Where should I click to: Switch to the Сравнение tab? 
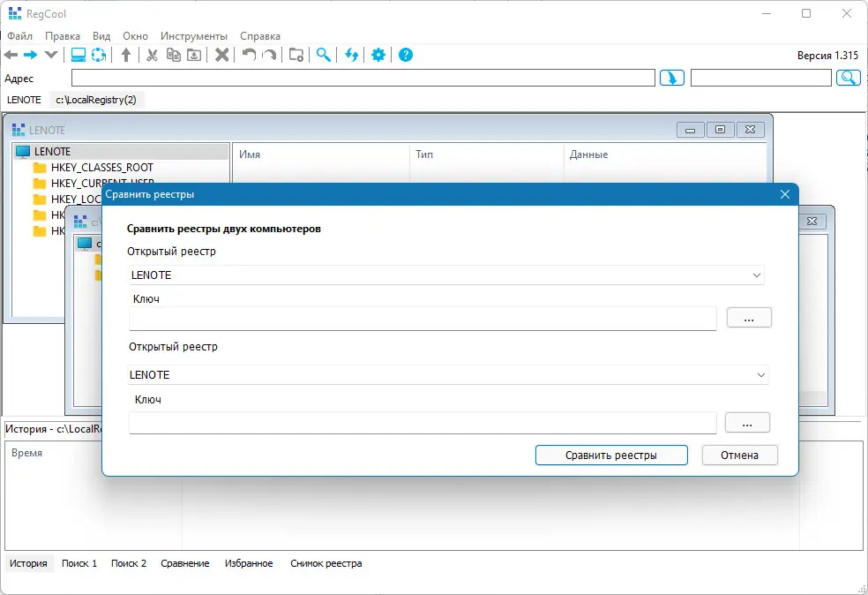coord(185,563)
